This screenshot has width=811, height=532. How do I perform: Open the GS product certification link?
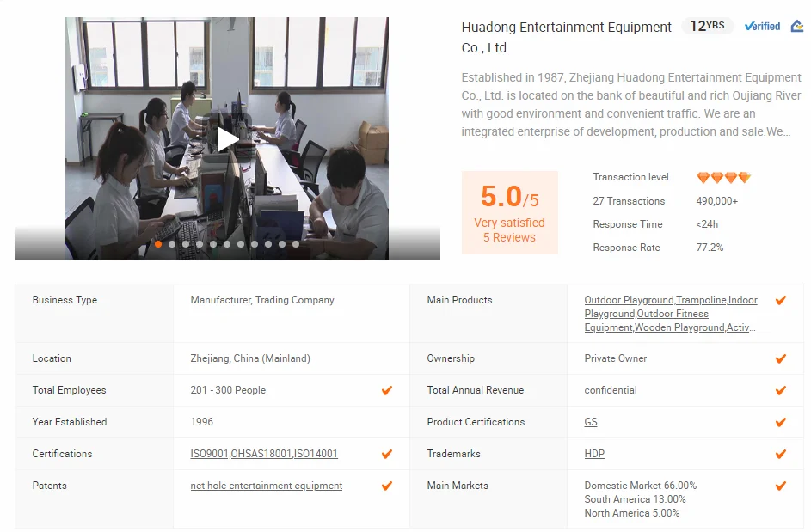point(591,422)
